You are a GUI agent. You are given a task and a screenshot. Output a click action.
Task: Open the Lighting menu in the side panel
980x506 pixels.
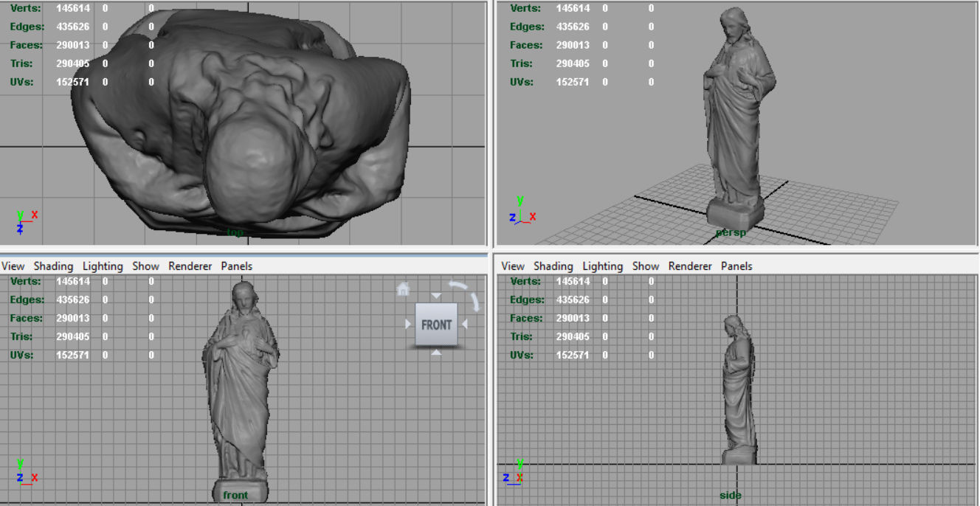point(603,266)
